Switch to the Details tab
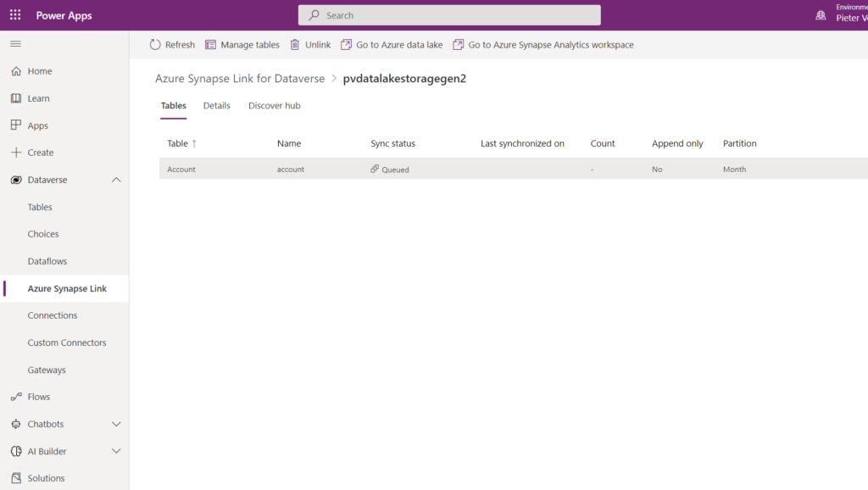Viewport: 868px width, 490px height. coord(216,105)
